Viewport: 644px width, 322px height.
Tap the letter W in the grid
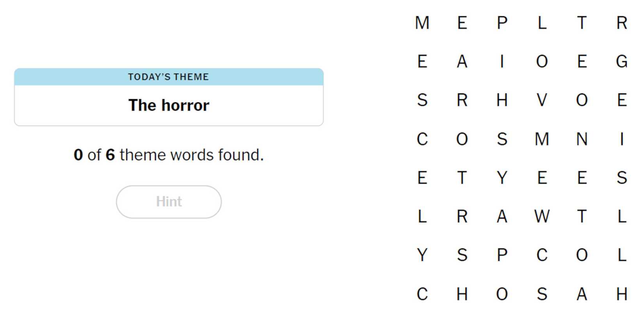(542, 217)
